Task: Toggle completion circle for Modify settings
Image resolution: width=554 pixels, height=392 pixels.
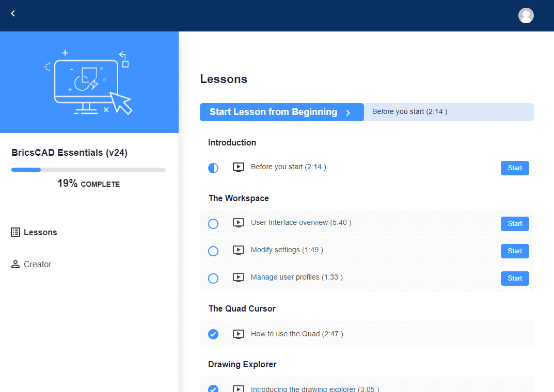Action: click(213, 251)
